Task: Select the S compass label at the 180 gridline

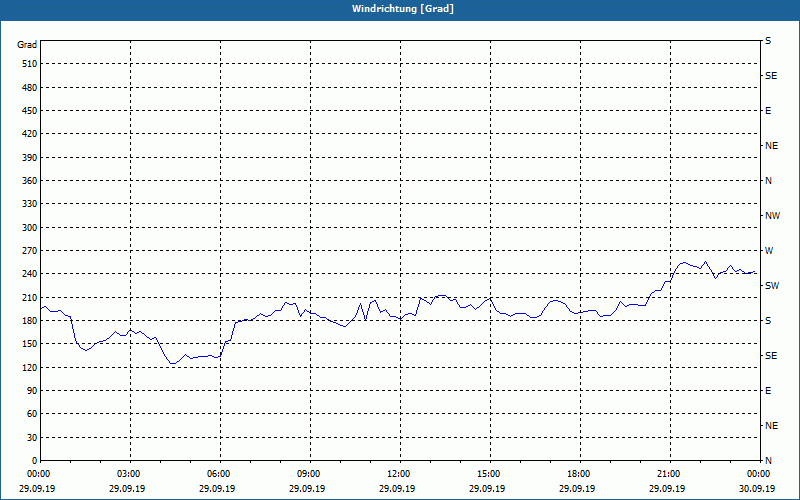Action: [x=768, y=321]
